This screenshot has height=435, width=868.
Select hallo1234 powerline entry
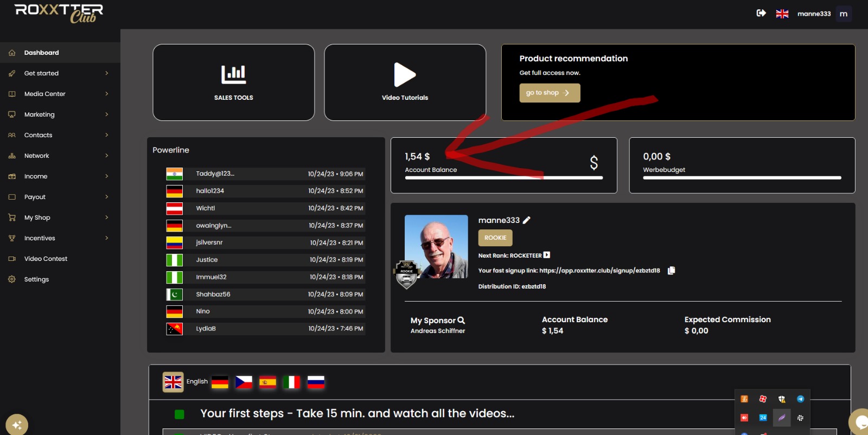[x=265, y=191]
